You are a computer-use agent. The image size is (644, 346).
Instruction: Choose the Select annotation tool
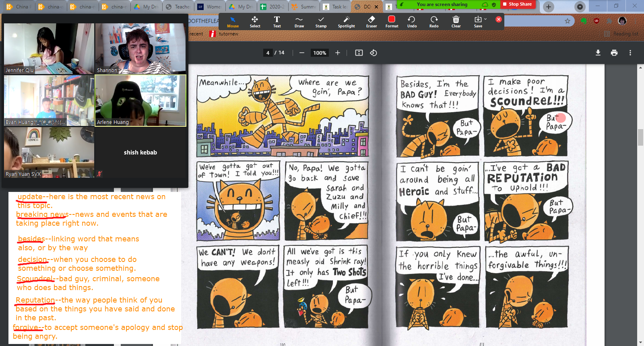[255, 22]
